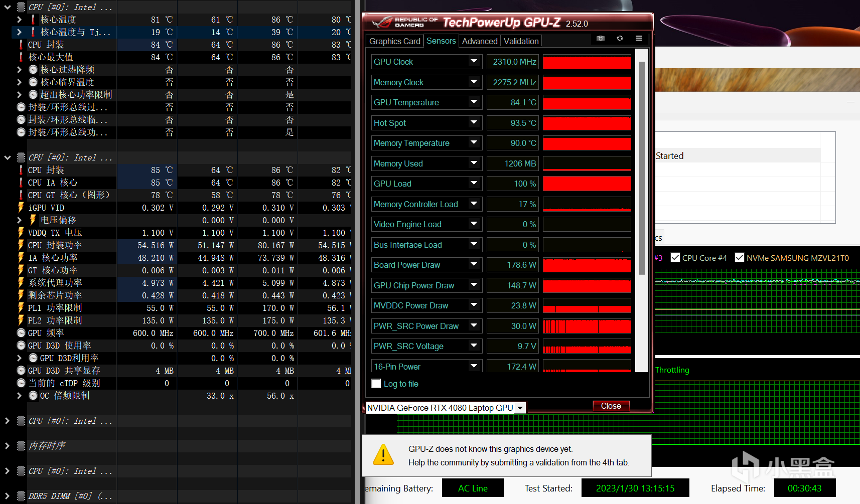Click the lightning icon beside 电压偏移
The height and width of the screenshot is (504, 860).
click(x=33, y=220)
